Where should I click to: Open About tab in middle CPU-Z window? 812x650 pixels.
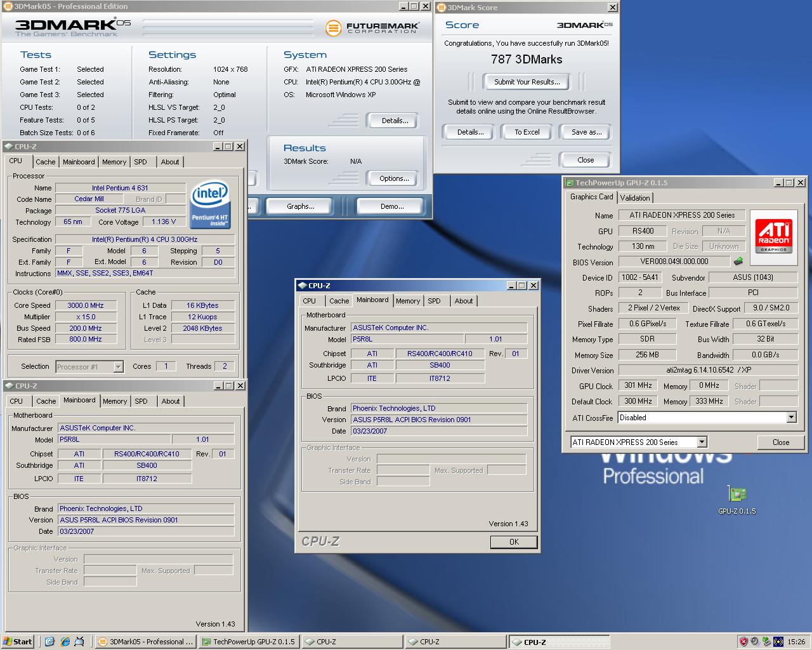tap(464, 301)
